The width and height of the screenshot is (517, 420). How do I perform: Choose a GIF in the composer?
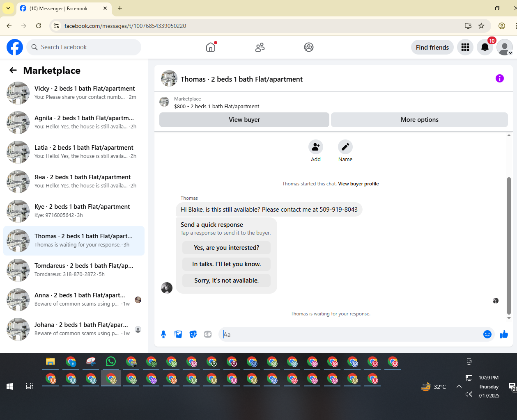coord(208,334)
